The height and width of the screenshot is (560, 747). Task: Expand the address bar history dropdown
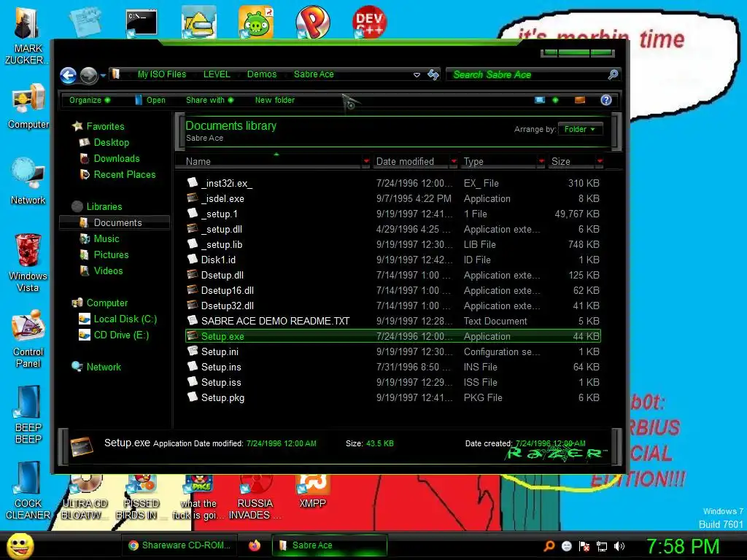(417, 75)
